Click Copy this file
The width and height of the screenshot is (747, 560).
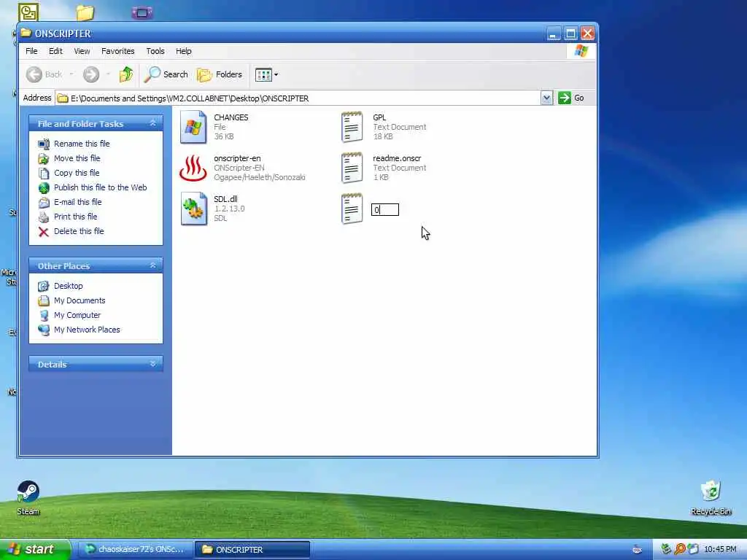(x=77, y=173)
